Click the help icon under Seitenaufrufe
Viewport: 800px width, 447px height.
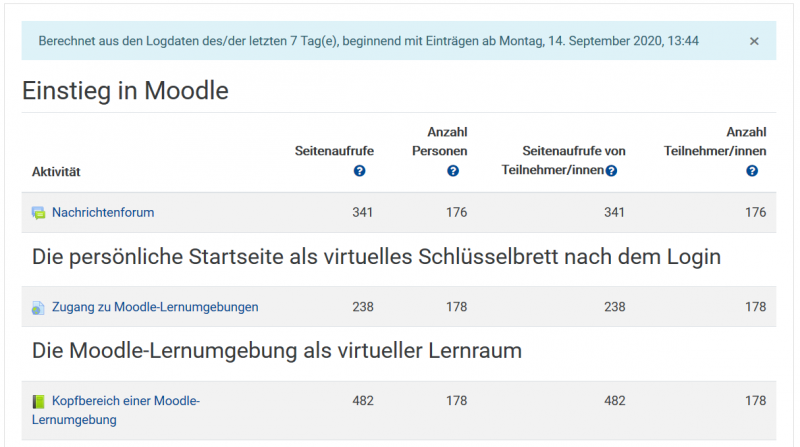(x=359, y=171)
